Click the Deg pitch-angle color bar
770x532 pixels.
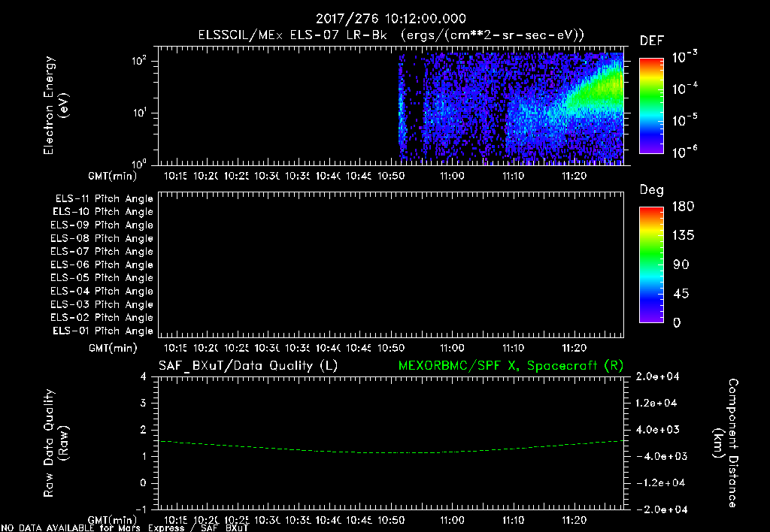(651, 265)
